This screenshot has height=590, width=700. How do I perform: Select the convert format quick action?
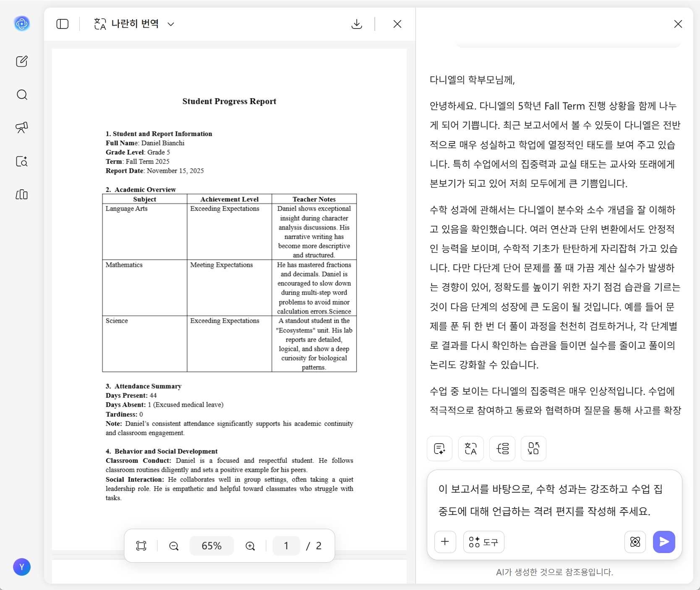pyautogui.click(x=533, y=449)
